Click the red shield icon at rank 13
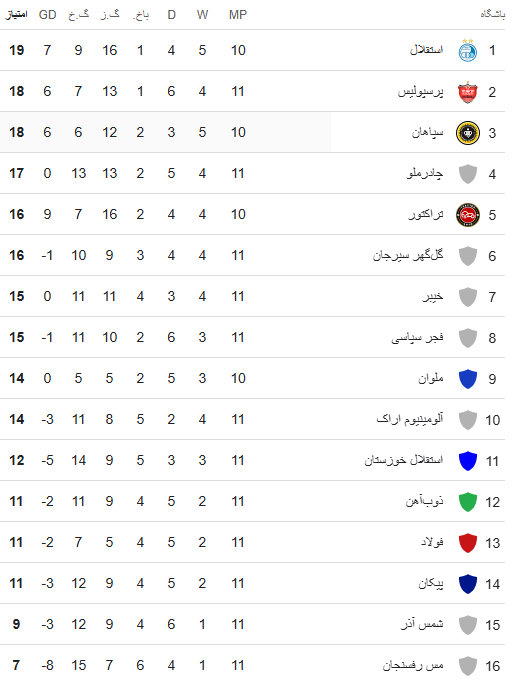 [468, 543]
